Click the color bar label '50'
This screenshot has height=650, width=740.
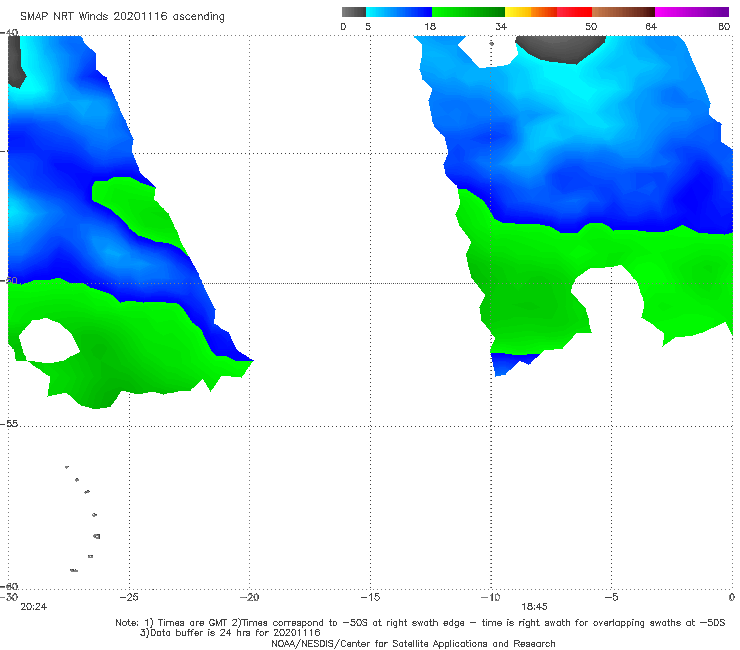(x=591, y=27)
